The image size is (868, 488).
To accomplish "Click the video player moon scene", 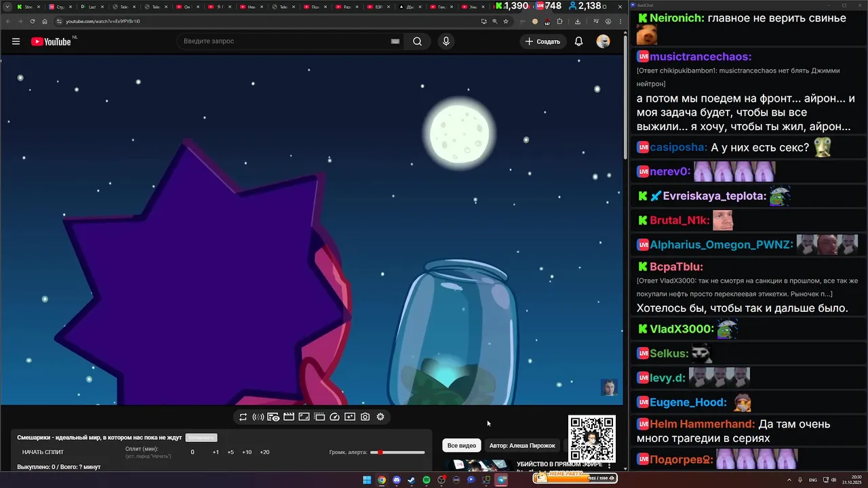I will click(311, 229).
